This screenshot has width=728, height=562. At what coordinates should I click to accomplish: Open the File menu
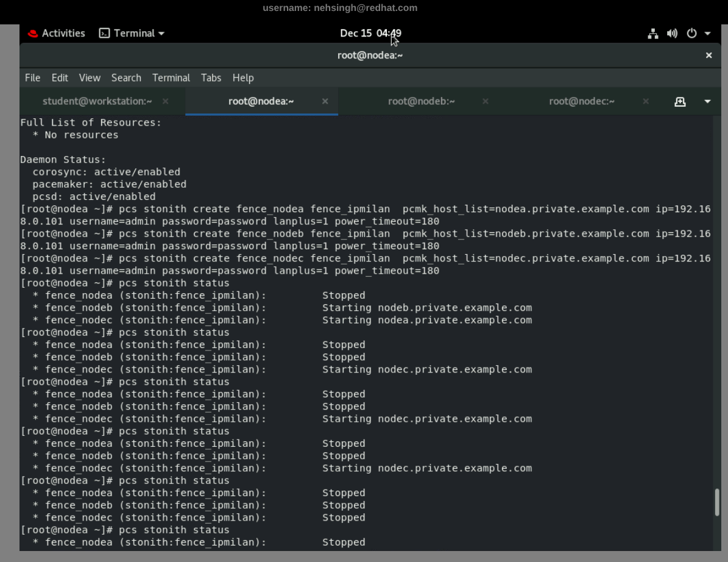[32, 78]
